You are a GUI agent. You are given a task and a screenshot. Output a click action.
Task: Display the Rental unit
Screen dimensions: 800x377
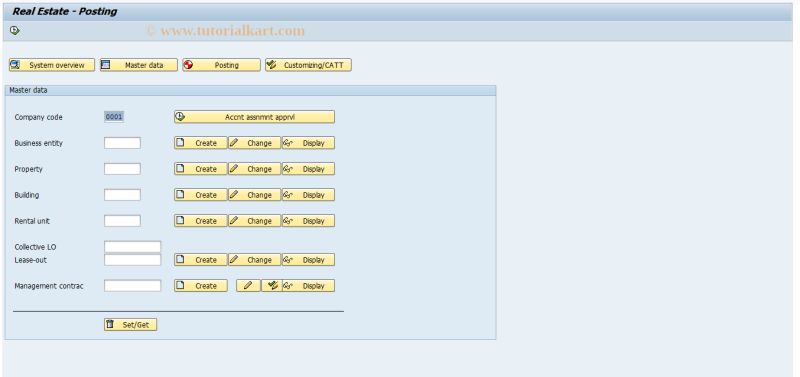pyautogui.click(x=308, y=221)
